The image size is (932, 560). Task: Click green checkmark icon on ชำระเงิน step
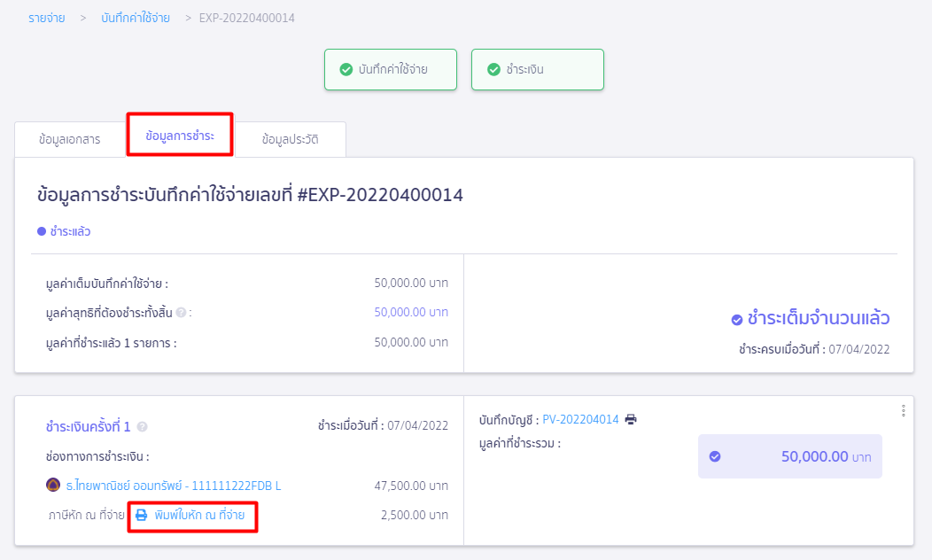click(x=493, y=69)
